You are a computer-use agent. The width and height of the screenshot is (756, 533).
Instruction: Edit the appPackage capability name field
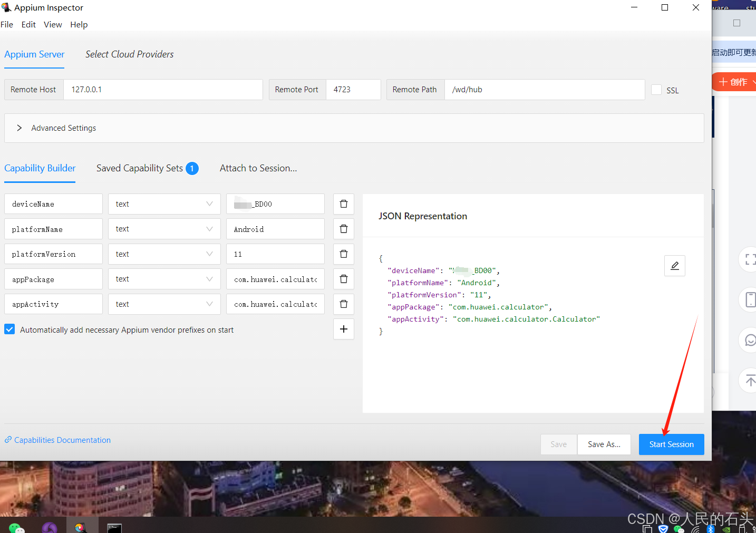click(53, 279)
